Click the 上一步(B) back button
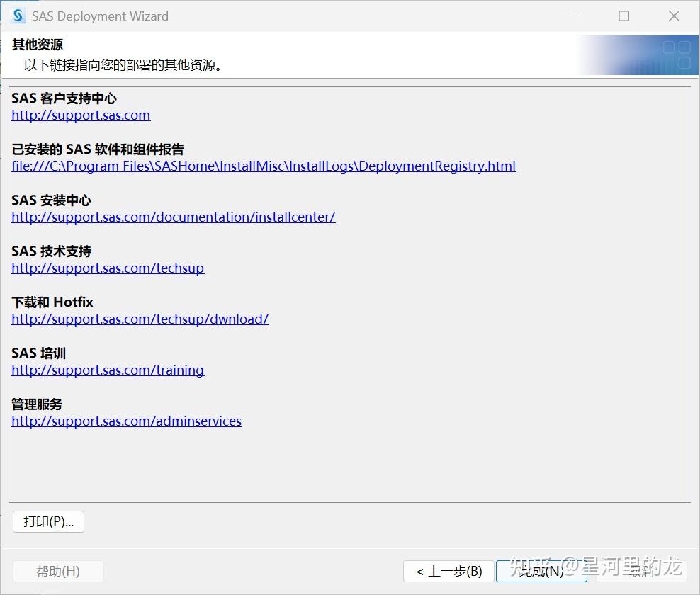700x595 pixels. point(448,571)
